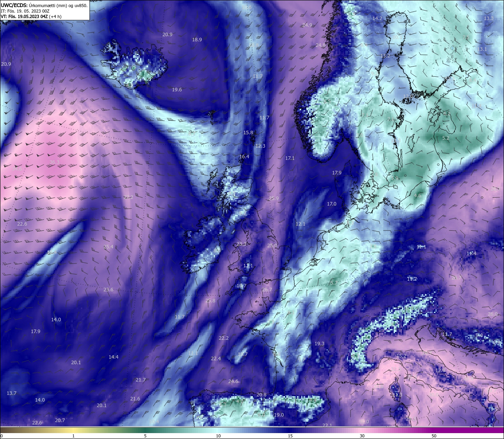Click the 13.7 value at lower left

[11, 393]
